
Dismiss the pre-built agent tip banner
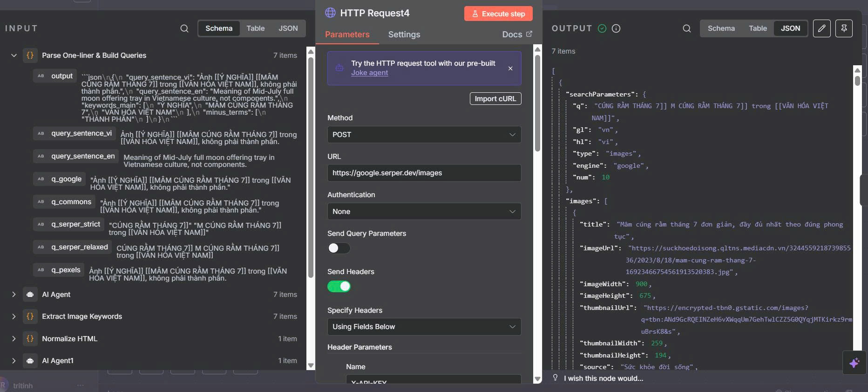(x=510, y=69)
